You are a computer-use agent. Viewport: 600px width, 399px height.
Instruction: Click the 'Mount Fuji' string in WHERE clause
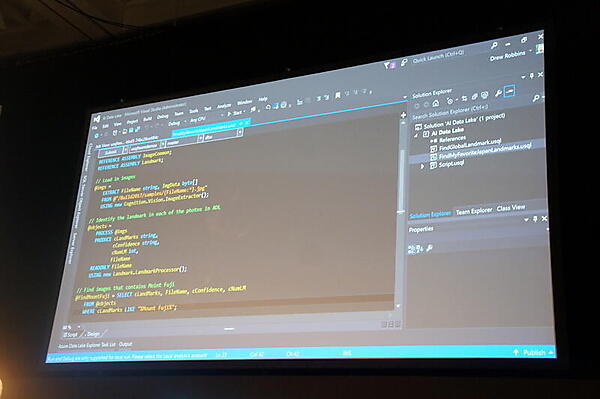(156, 308)
